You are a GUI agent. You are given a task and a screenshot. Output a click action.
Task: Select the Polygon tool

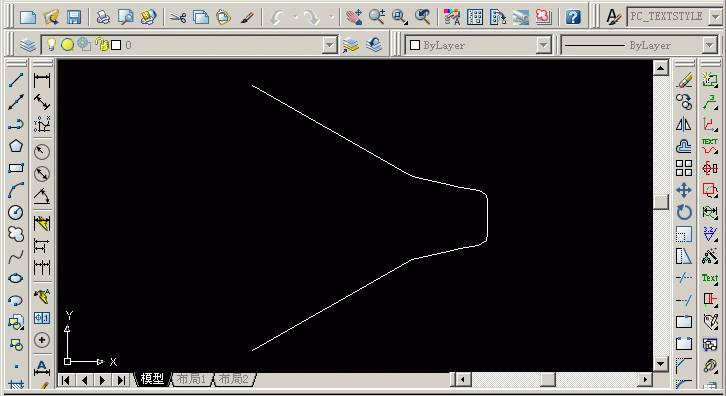point(16,146)
